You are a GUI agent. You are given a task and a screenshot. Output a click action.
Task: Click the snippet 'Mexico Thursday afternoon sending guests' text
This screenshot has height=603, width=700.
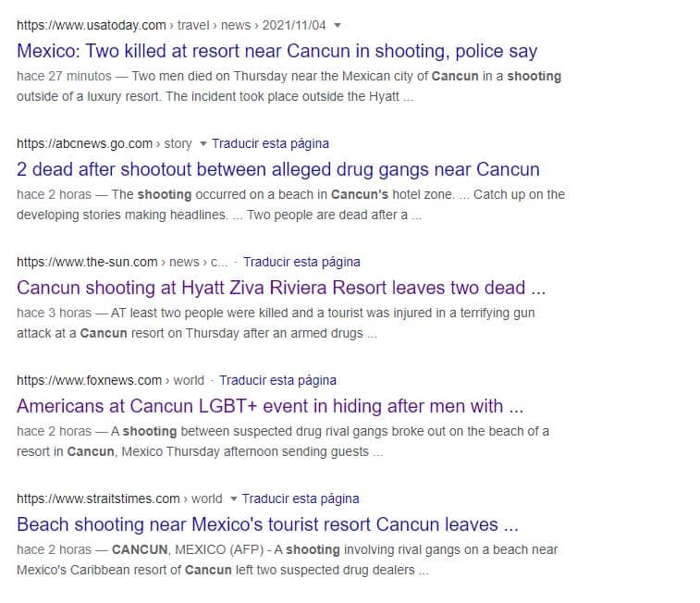pos(245,451)
